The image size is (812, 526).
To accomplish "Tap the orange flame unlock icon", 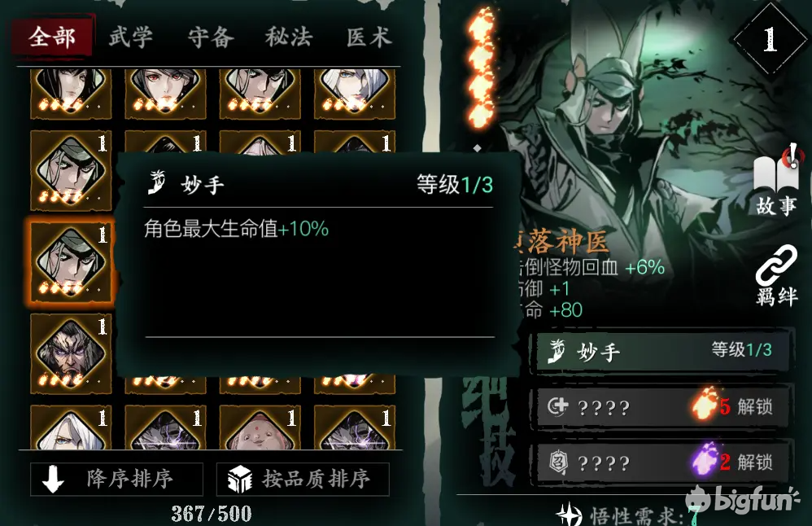I will point(705,404).
